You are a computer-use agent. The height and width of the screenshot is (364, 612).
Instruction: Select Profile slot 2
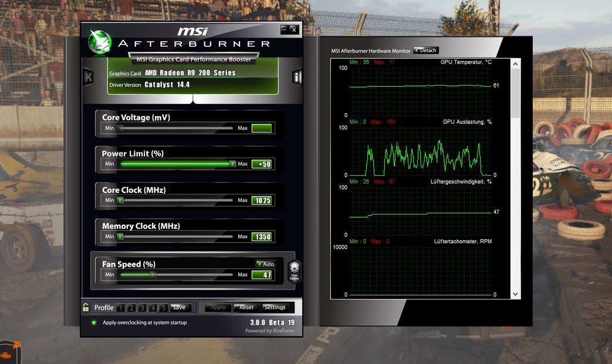click(131, 308)
